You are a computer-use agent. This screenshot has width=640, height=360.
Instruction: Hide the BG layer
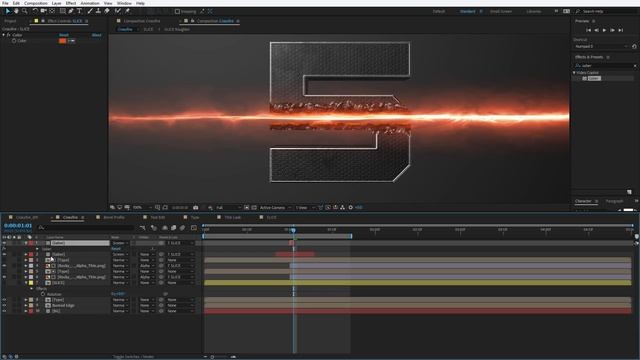click(4, 311)
